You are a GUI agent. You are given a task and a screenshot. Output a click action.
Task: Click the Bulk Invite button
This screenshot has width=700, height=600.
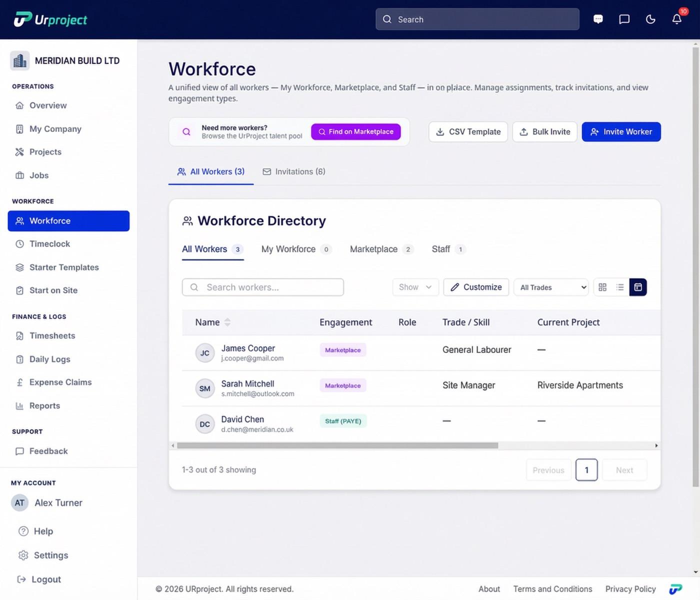pyautogui.click(x=545, y=132)
